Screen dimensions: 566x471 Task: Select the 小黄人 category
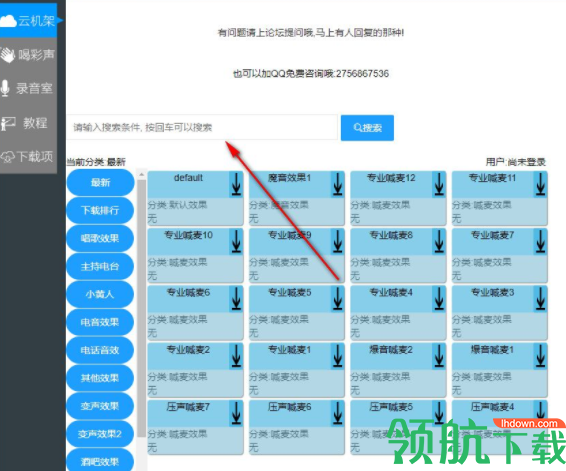click(100, 294)
